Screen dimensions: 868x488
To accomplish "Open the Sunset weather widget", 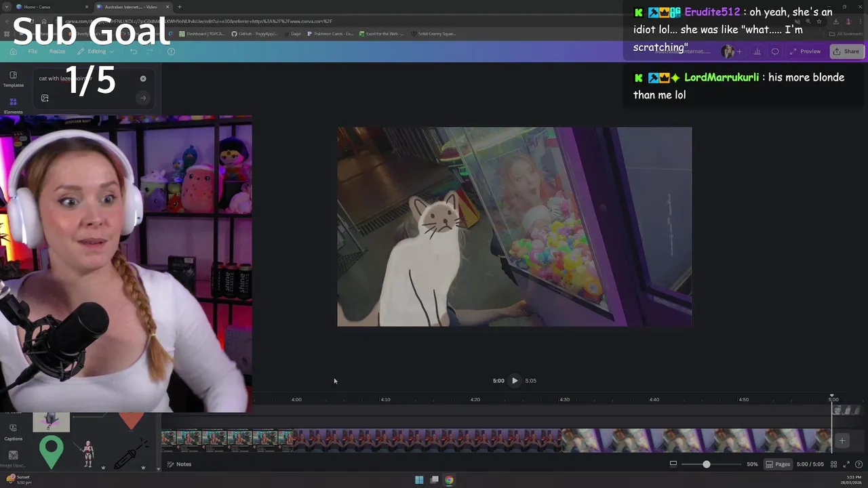I will (x=19, y=479).
